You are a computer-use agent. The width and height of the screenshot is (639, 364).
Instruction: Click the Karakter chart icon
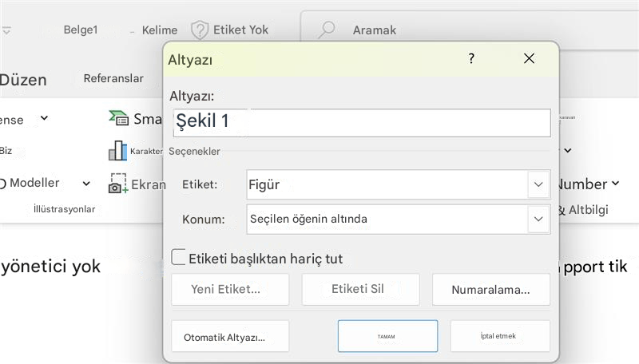pyautogui.click(x=118, y=150)
